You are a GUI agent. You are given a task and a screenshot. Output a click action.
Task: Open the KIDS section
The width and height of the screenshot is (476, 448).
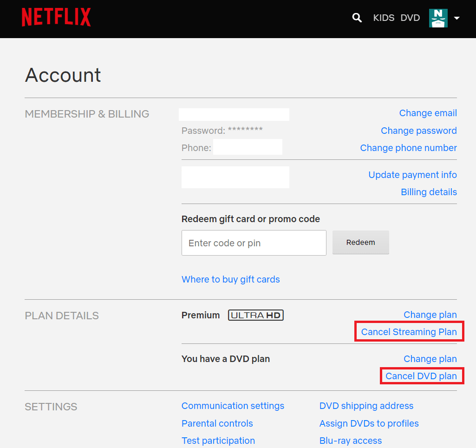pos(384,18)
